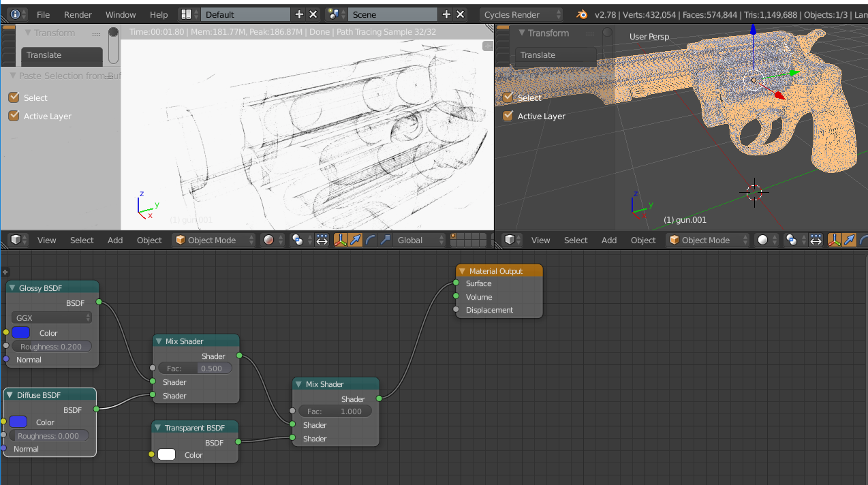Click the editor type cube icon in right viewport
The height and width of the screenshot is (485, 868).
(510, 240)
